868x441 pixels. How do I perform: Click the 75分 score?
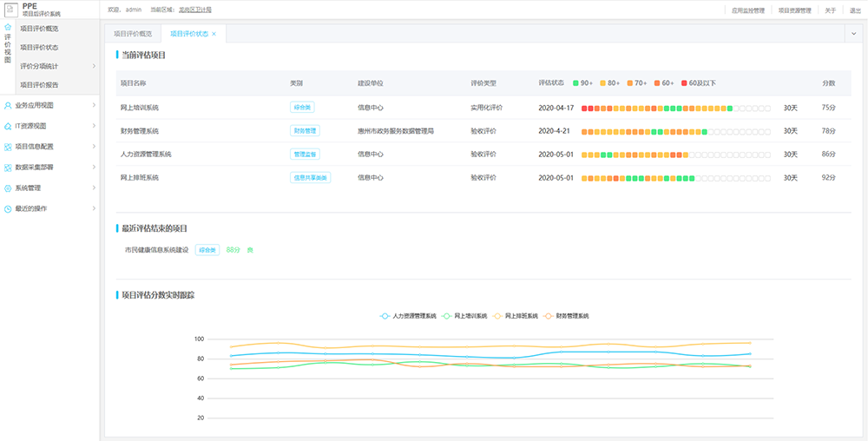(x=828, y=108)
